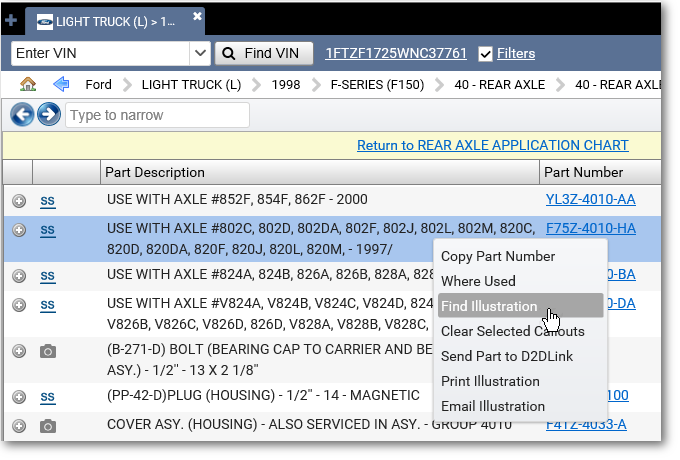This screenshot has height=460, width=680.
Task: Click the home icon in breadcrumb
Action: tap(28, 85)
